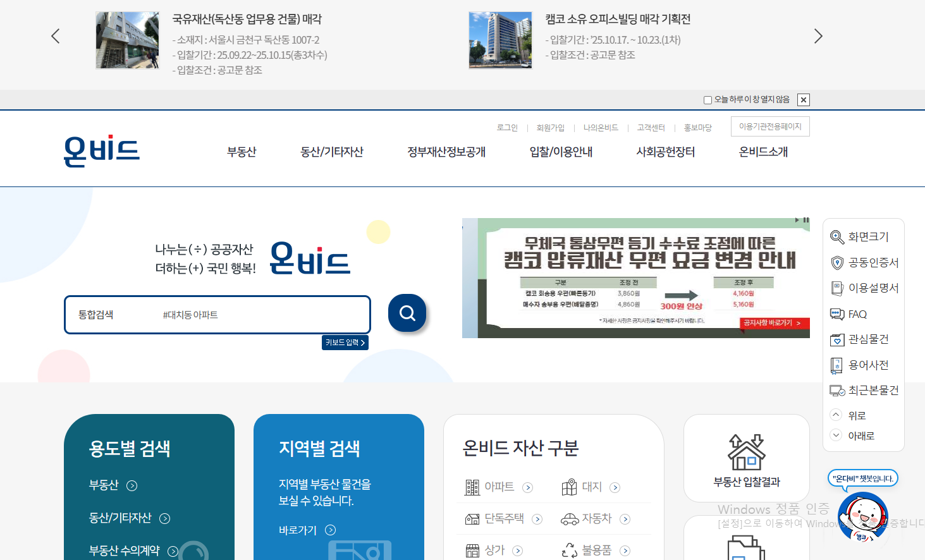Open 부동산 main menu

(242, 152)
